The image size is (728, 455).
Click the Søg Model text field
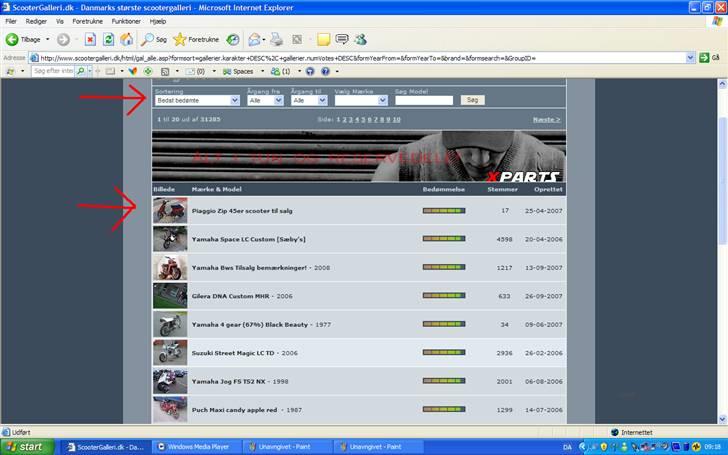point(423,101)
